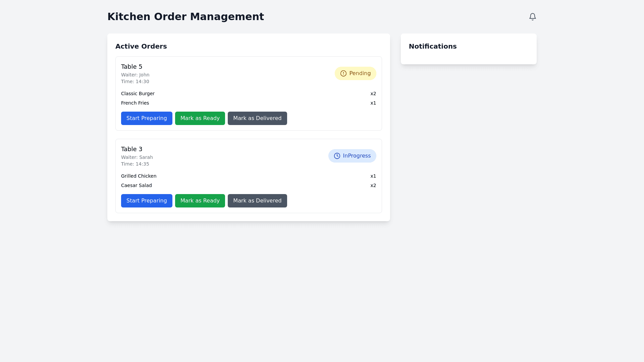Click the InProgress clock icon
Viewport: 644px width, 362px height.
tap(337, 156)
